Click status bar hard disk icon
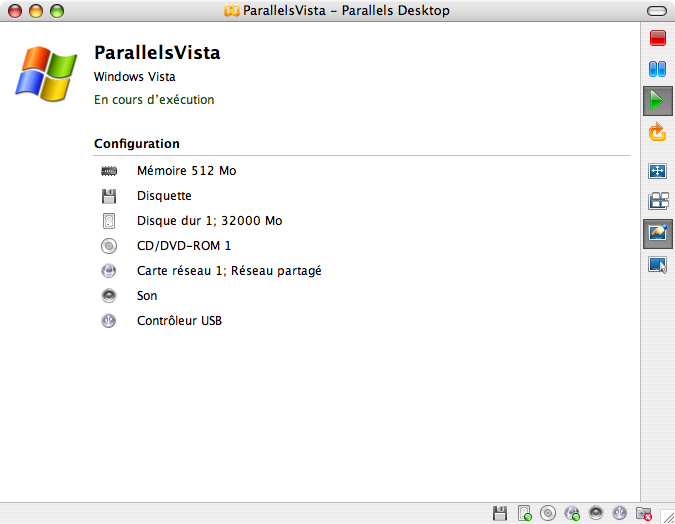Image resolution: width=675 pixels, height=524 pixels. (524, 513)
